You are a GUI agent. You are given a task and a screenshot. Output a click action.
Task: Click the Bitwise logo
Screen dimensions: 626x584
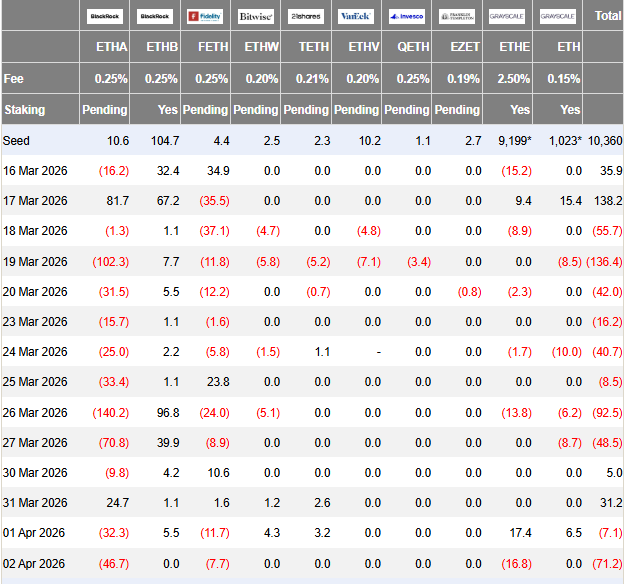(255, 17)
